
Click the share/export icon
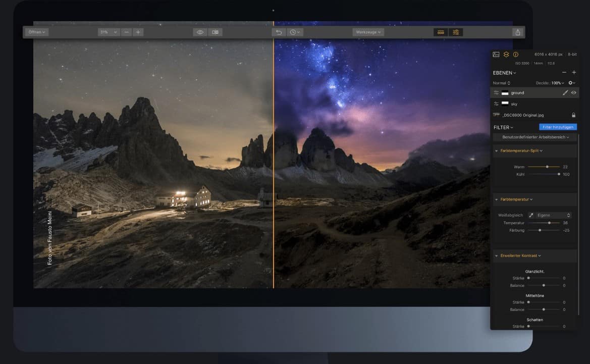pos(517,32)
